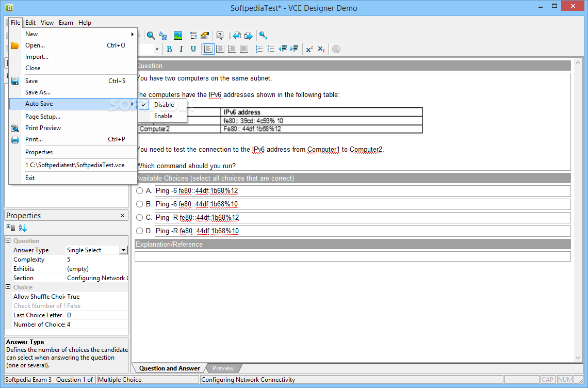Click the question mark help icon
Screen dimensions: 588x388
point(220,36)
